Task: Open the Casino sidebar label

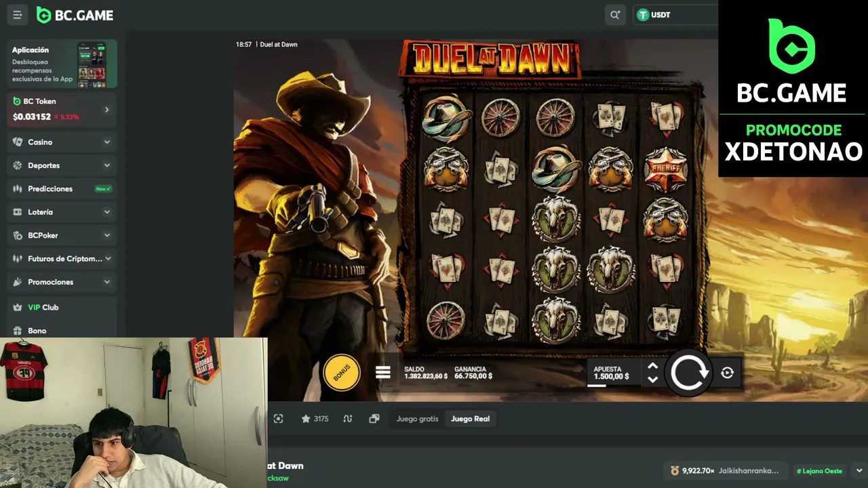Action: (40, 142)
